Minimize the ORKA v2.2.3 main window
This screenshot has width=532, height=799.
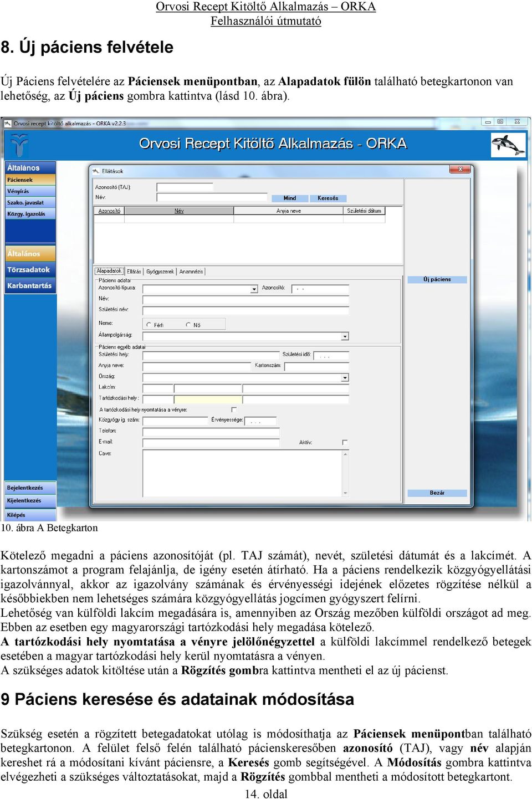pos(488,121)
